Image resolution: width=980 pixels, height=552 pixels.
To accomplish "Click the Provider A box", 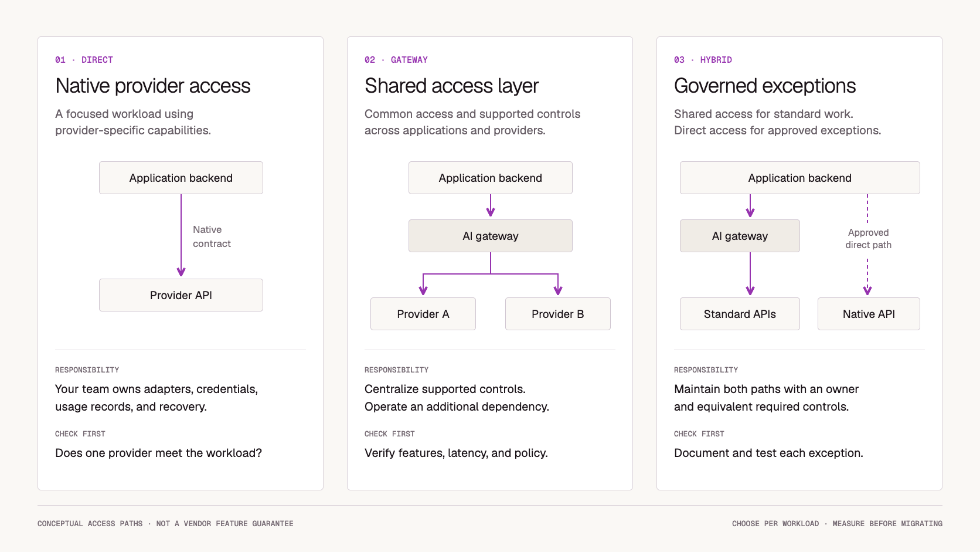I will [423, 314].
